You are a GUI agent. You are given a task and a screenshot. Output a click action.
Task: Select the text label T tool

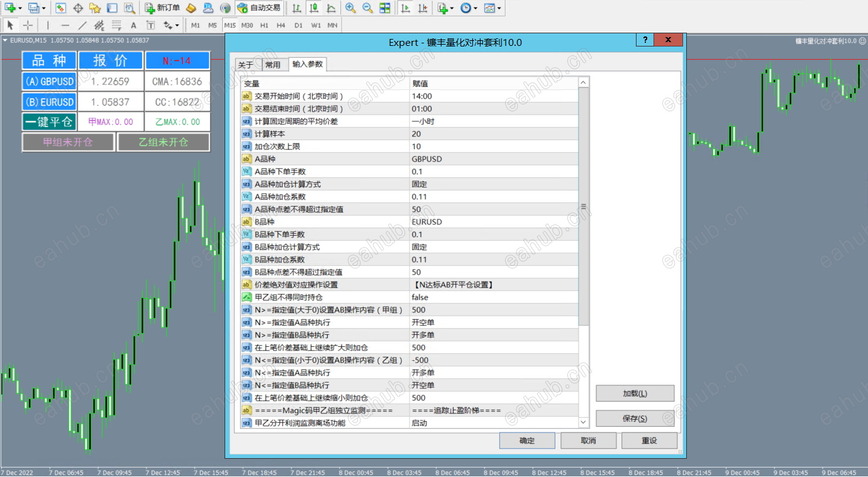[x=150, y=25]
